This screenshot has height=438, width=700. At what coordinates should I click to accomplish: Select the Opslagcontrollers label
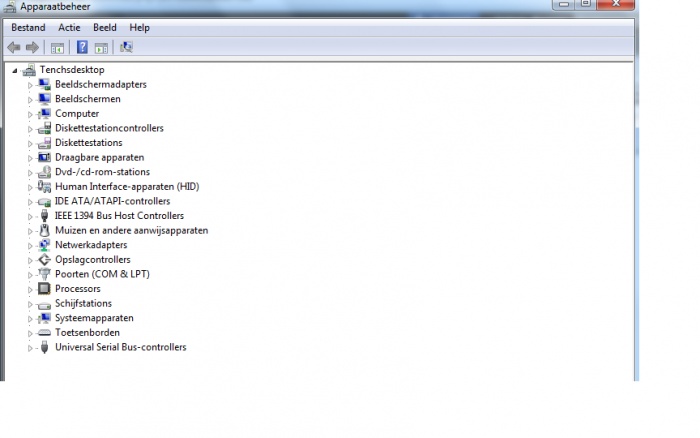click(93, 260)
